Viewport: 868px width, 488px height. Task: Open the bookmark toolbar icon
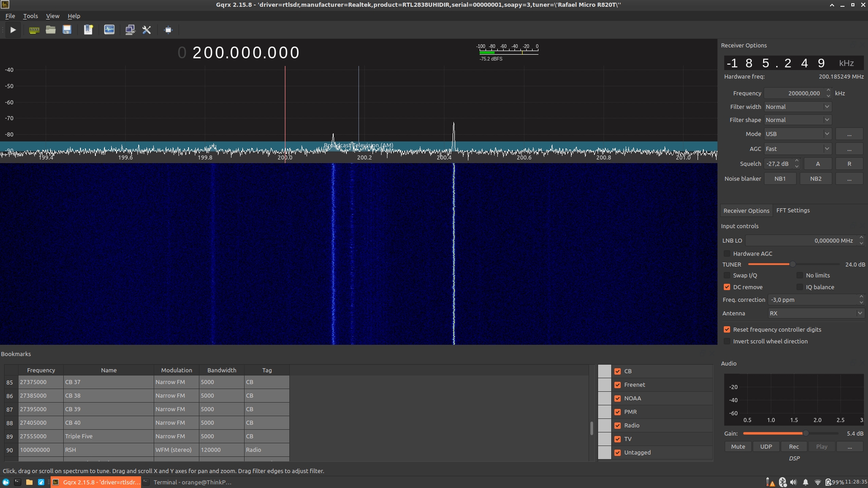tap(88, 30)
